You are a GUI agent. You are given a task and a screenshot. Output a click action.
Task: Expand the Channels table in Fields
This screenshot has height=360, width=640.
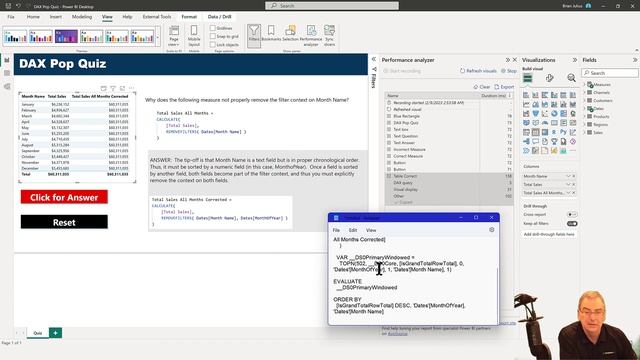click(584, 93)
